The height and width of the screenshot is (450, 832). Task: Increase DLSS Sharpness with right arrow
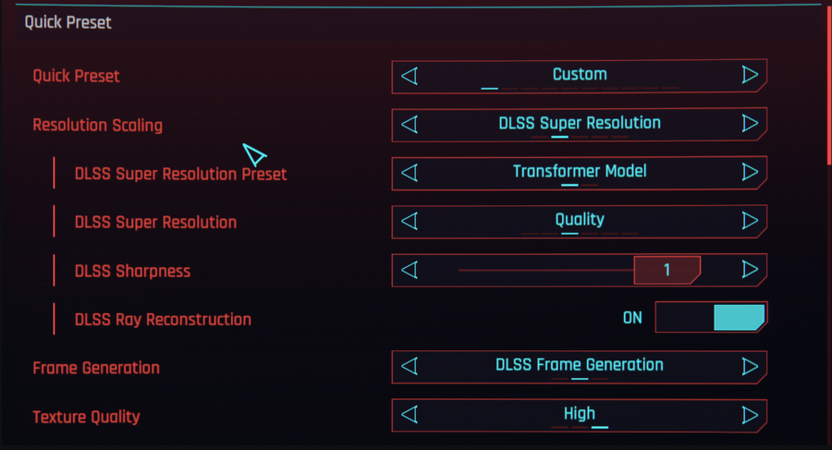(750, 270)
